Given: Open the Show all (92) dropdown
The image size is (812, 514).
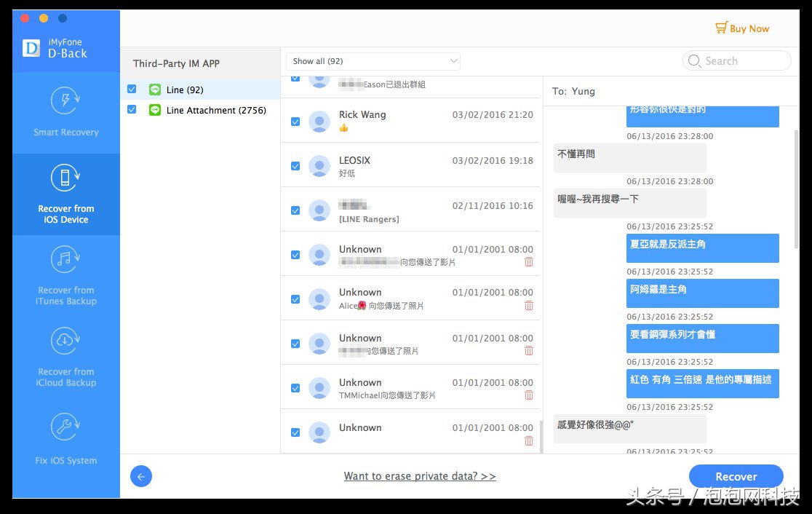Looking at the screenshot, I should click(x=373, y=61).
